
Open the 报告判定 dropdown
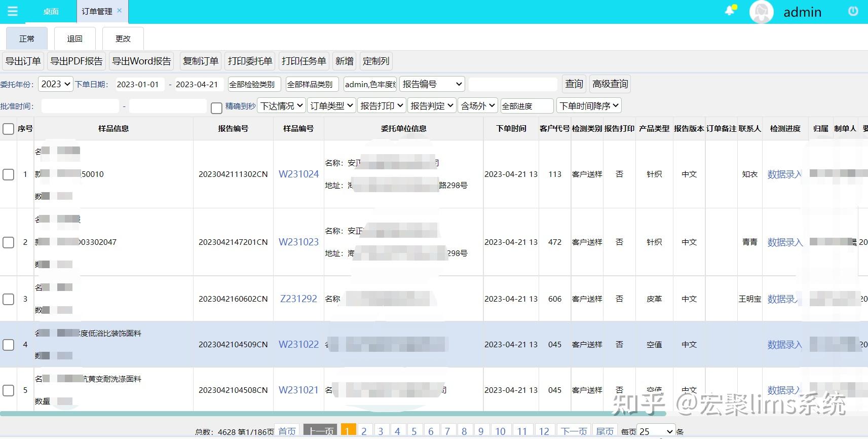tap(432, 106)
